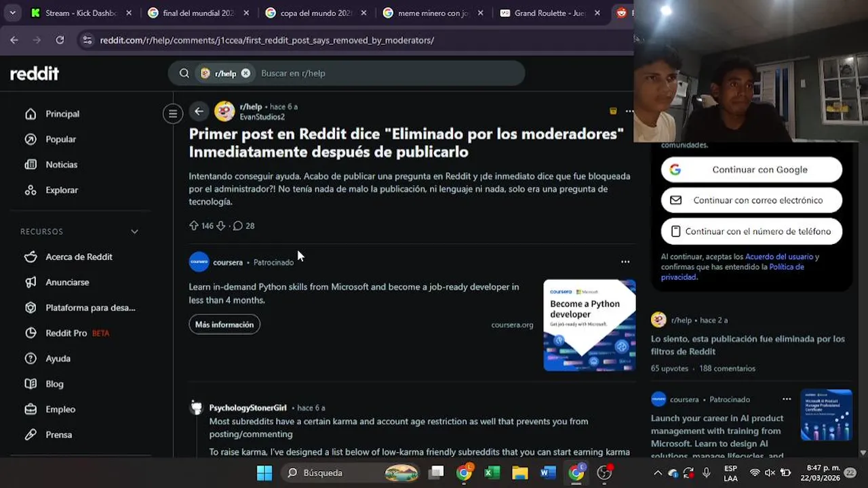
Task: Open the coursera advertiser name
Action: (228, 262)
